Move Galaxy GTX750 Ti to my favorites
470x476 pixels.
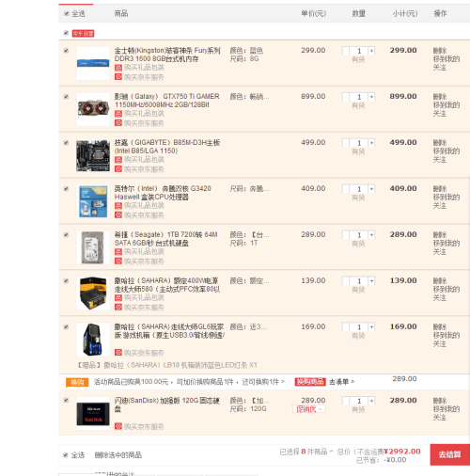(x=446, y=109)
